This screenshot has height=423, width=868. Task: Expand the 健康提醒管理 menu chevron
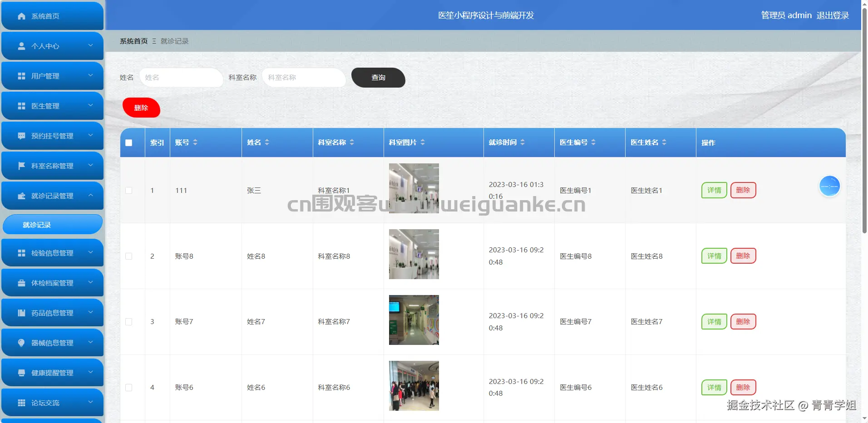point(90,372)
